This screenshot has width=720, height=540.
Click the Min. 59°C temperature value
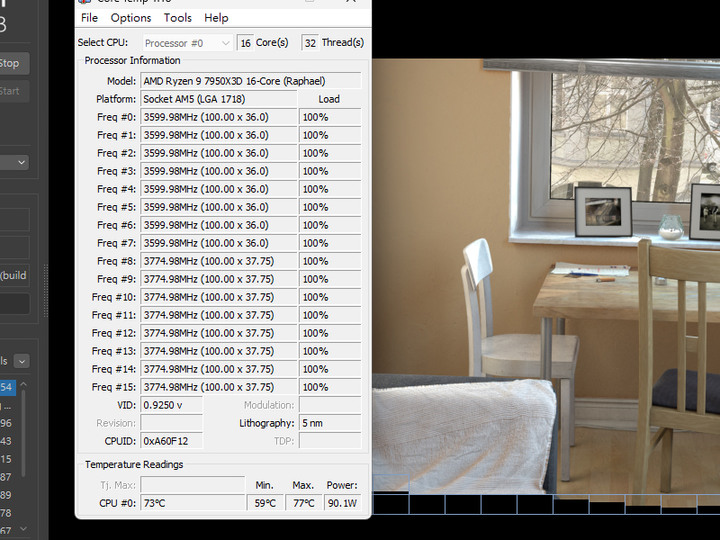[265, 503]
